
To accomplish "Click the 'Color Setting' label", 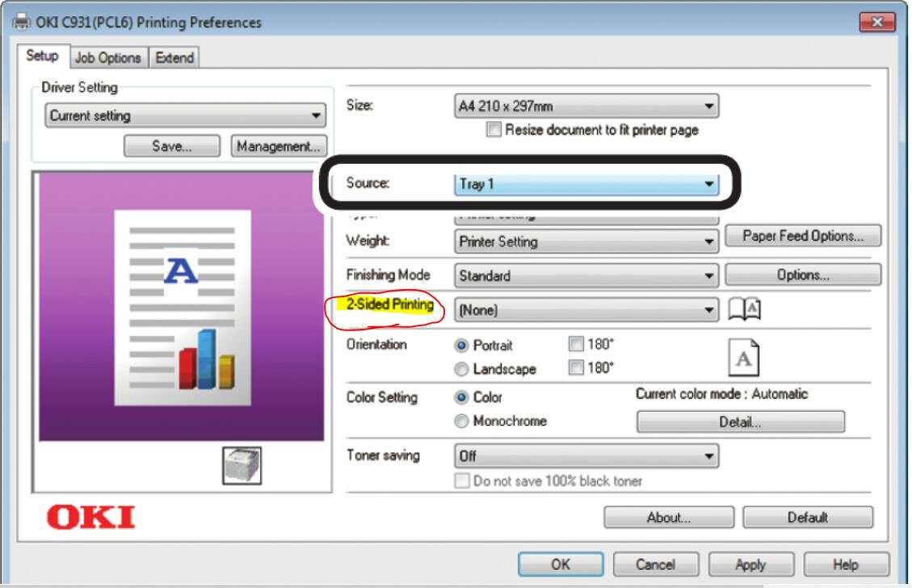I will point(381,397).
